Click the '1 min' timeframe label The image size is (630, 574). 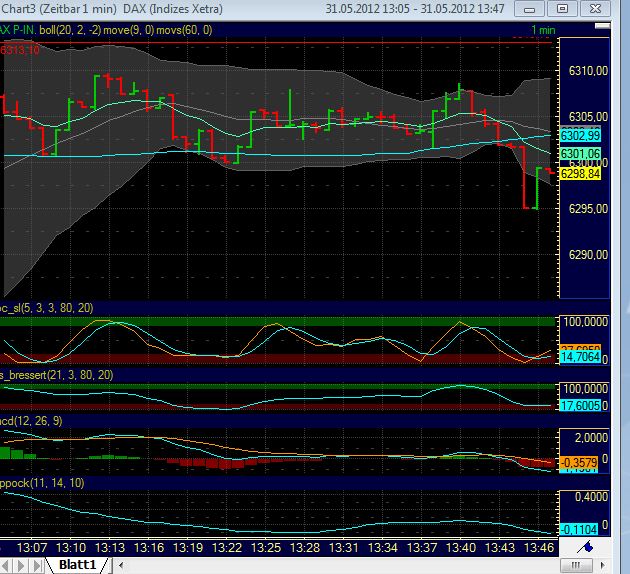(x=543, y=30)
